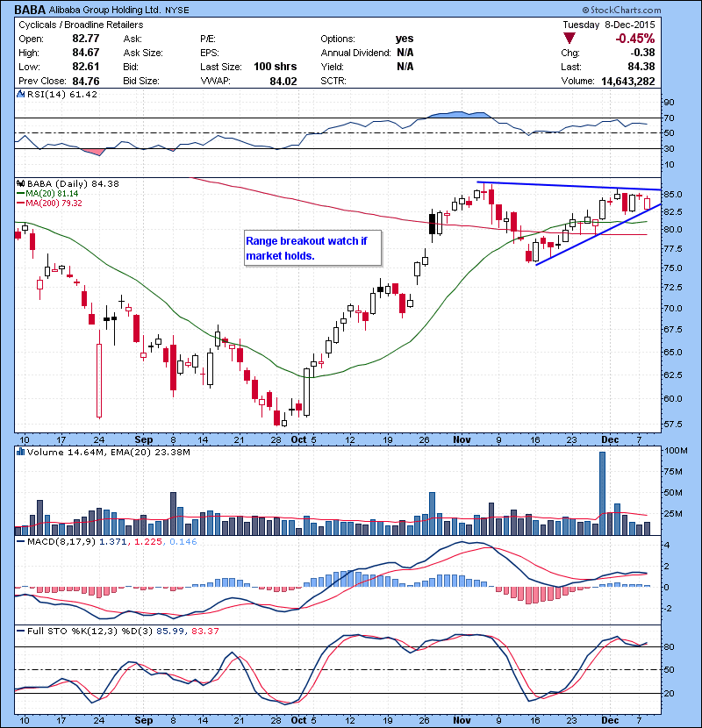Screen dimensions: 702x728
Task: Click the P/E: label
Action: [208, 39]
